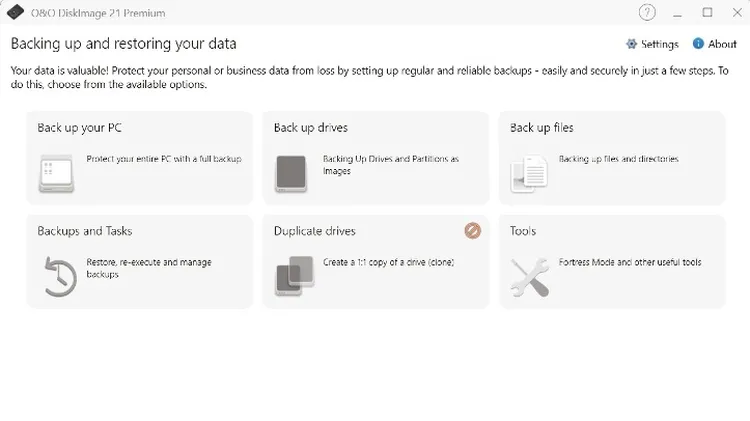Viewport: 750px width, 421px height.
Task: Open the Tools heading
Action: tap(523, 231)
